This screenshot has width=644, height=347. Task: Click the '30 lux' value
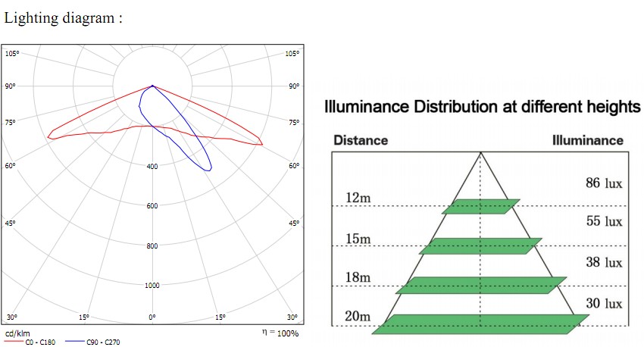click(604, 304)
